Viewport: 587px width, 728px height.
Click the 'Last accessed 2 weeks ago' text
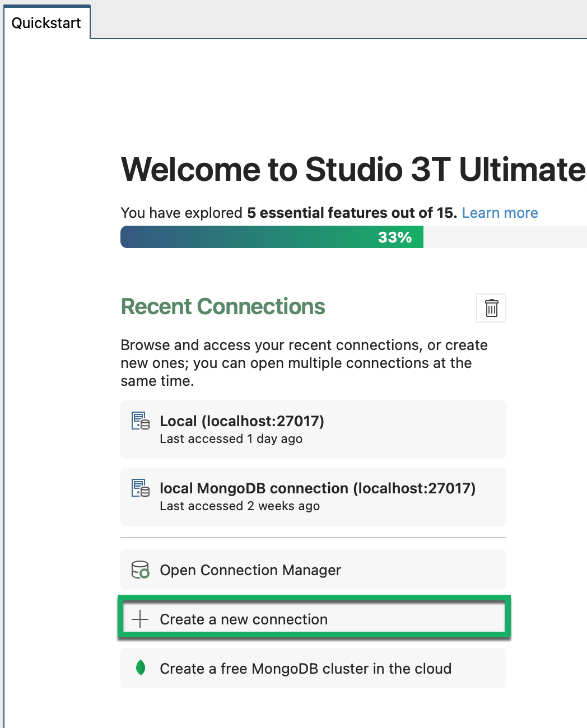point(240,506)
